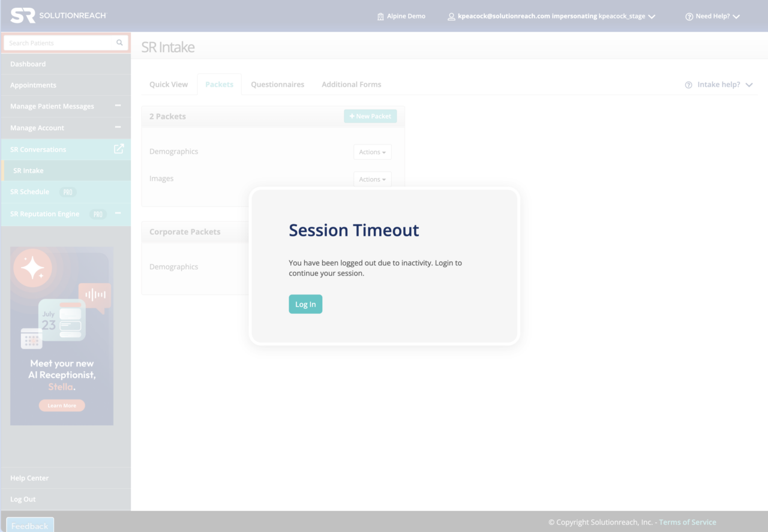Open the Need Help dropdown chevron
The height and width of the screenshot is (532, 768).
pyautogui.click(x=737, y=17)
